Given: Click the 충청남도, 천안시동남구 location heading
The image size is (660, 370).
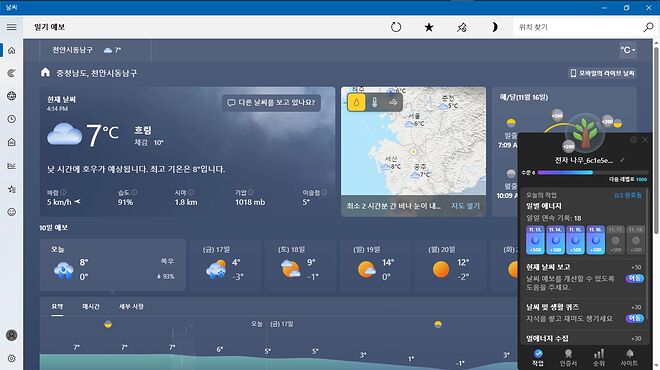Looking at the screenshot, I should (x=97, y=73).
